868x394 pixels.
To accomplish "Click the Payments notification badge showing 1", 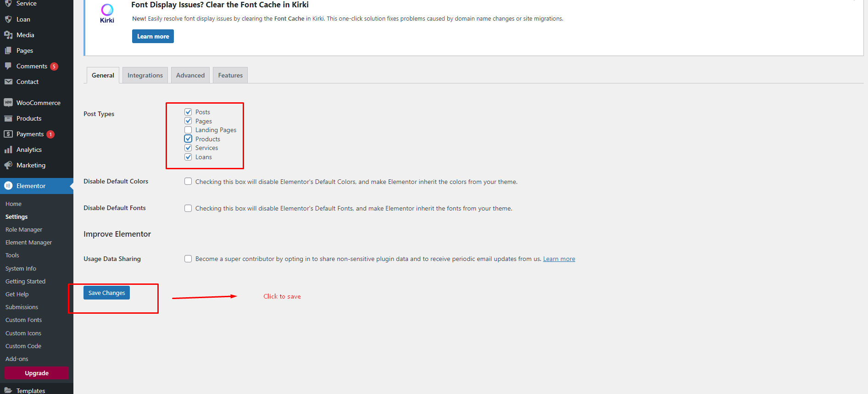I will tap(50, 134).
